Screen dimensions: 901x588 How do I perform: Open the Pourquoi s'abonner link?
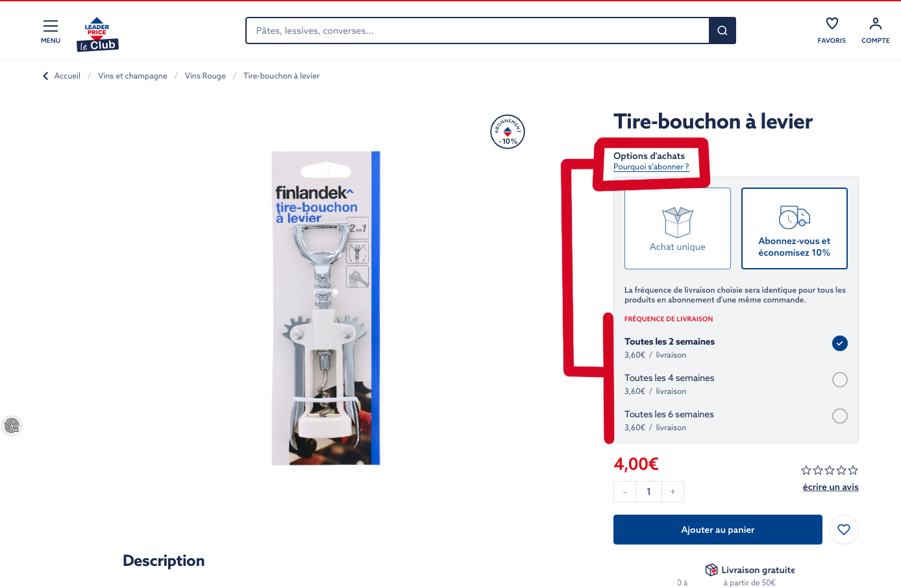click(651, 167)
